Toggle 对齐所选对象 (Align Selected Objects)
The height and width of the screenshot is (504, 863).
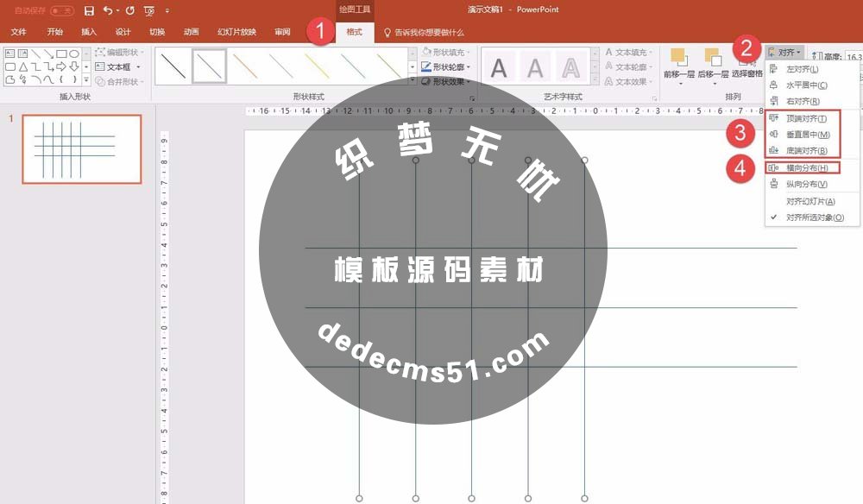(814, 217)
